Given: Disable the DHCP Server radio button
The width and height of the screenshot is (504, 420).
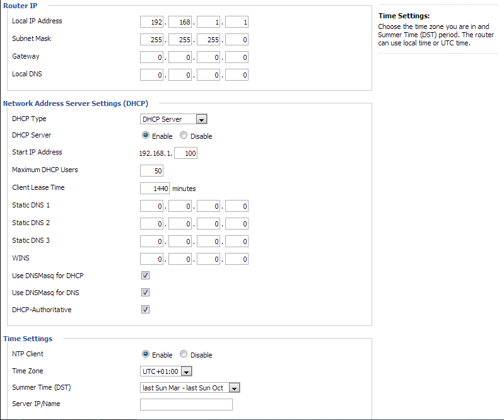Looking at the screenshot, I should (184, 136).
